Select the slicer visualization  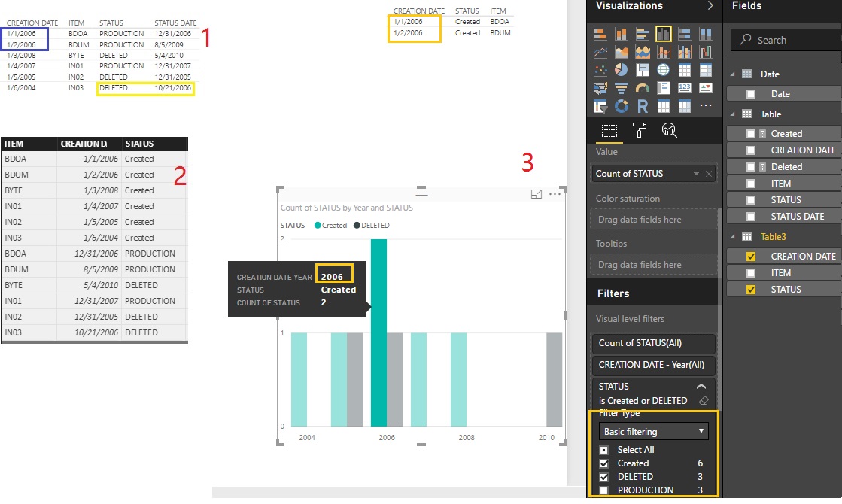(600, 106)
